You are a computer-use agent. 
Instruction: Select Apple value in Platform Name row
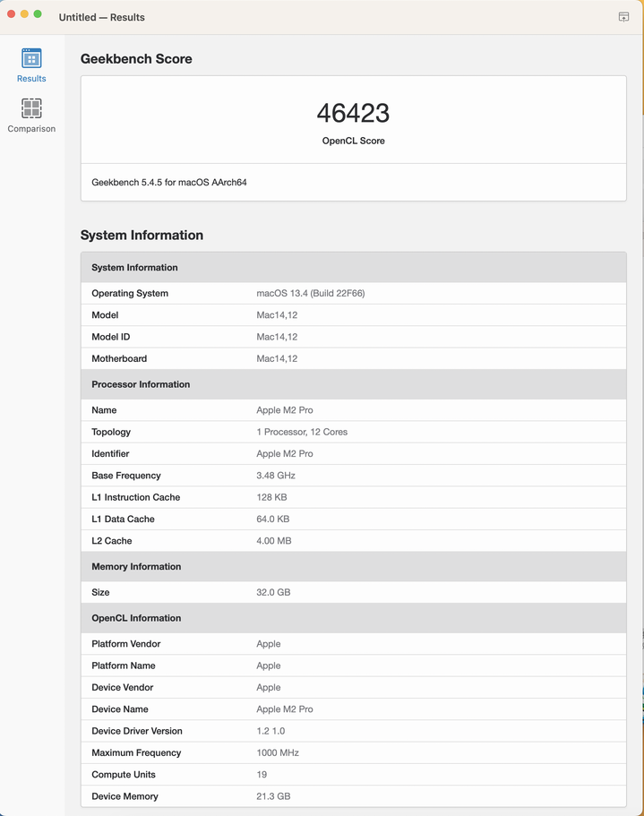(269, 666)
